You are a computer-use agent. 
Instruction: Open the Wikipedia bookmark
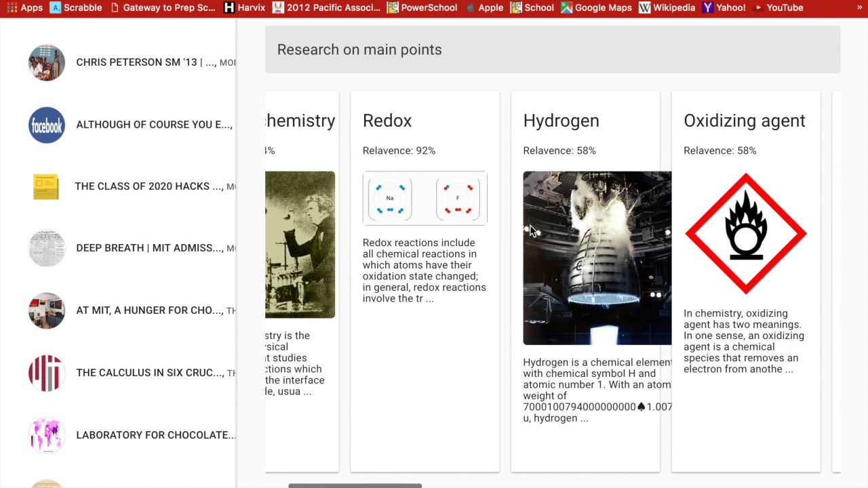(667, 7)
